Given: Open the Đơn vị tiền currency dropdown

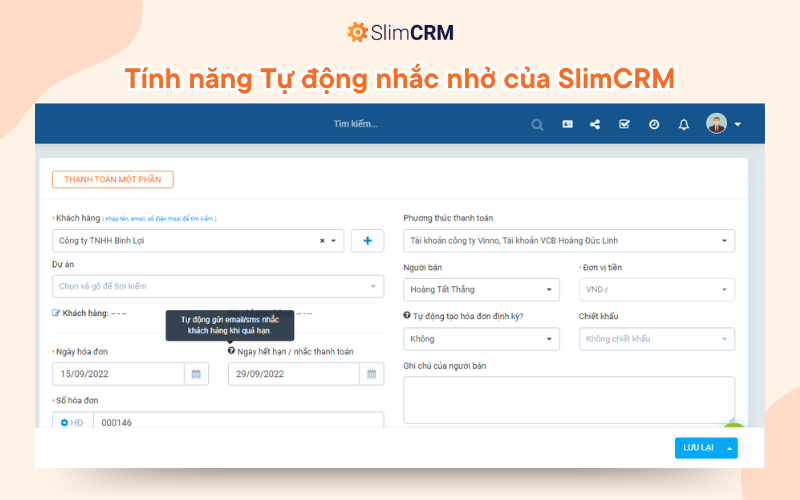Looking at the screenshot, I should (x=657, y=289).
